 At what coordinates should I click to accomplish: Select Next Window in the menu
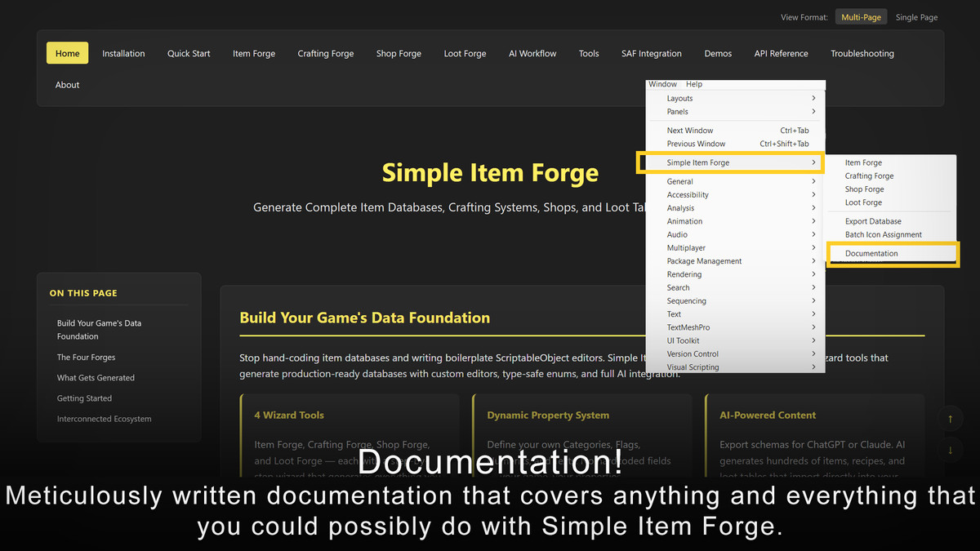(690, 130)
